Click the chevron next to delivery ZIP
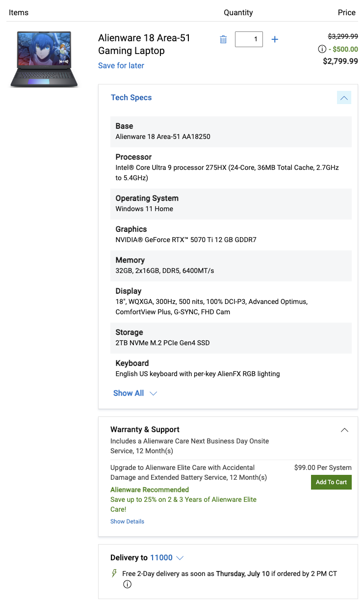Screen dimensions: 364x604 pyautogui.click(x=180, y=558)
